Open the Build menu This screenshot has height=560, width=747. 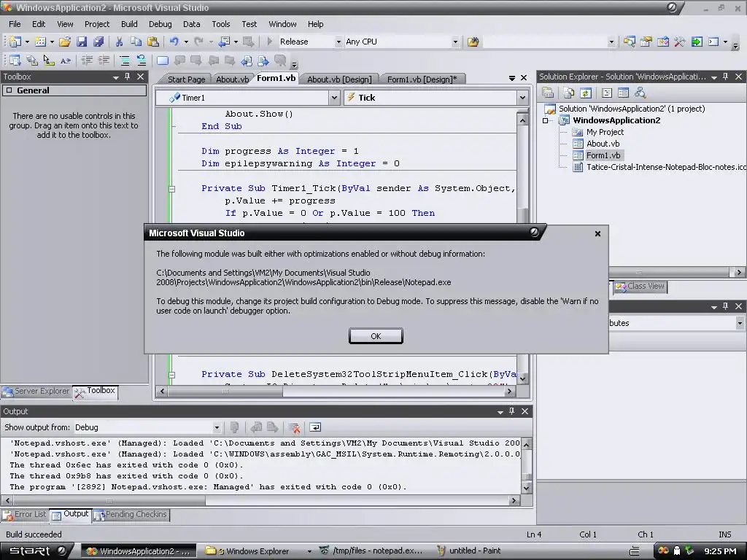pos(129,24)
